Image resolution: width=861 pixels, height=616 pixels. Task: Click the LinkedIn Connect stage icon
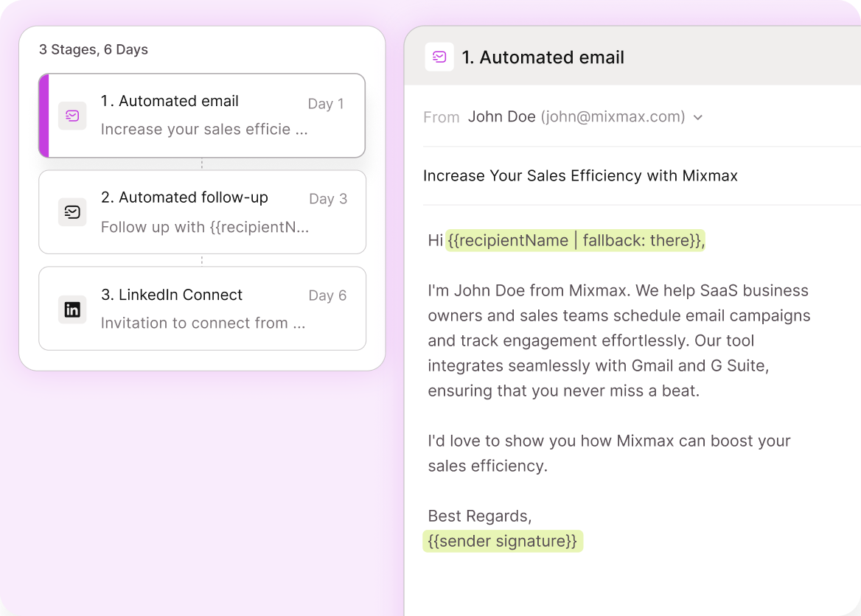coord(72,309)
